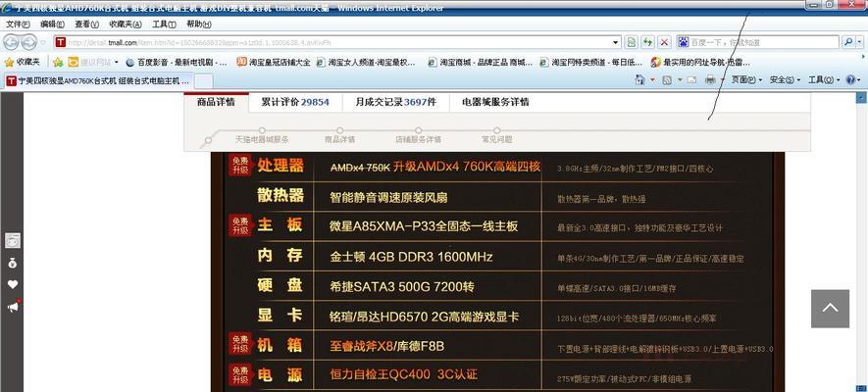Open the 编辑(E) menu
The height and width of the screenshot is (392, 868).
[52, 24]
